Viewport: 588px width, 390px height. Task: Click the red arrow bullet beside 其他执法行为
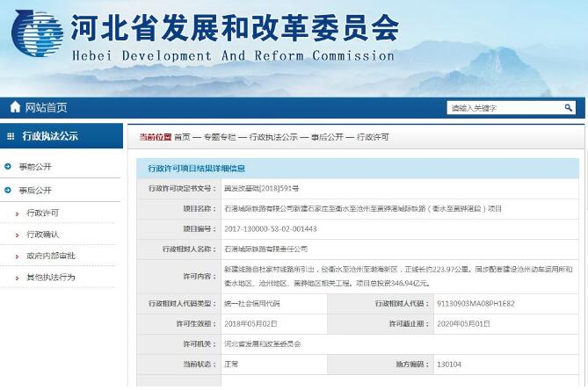17,278
